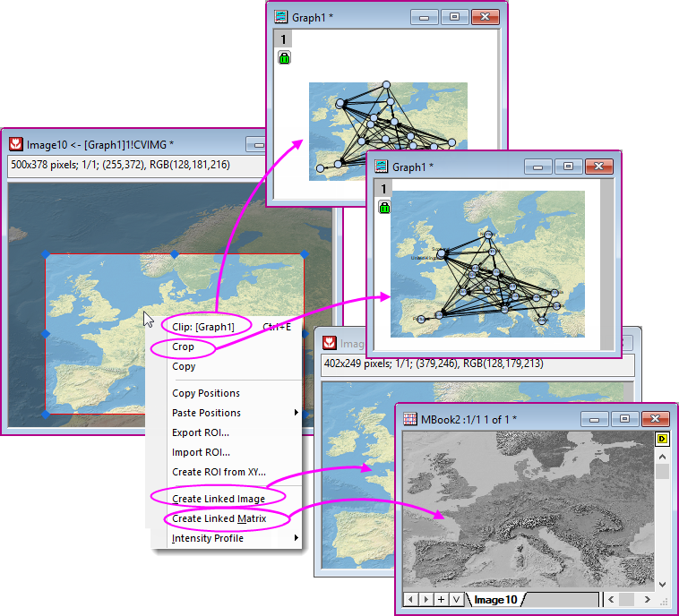Minimize the rear Graph1 window
The height and width of the screenshot is (616, 679).
[x=425, y=17]
